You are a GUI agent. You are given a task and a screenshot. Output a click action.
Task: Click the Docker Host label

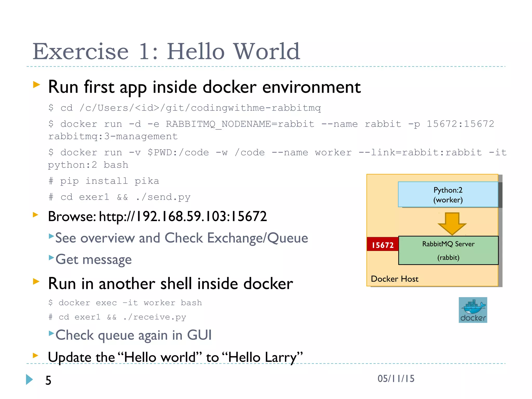pyautogui.click(x=394, y=279)
